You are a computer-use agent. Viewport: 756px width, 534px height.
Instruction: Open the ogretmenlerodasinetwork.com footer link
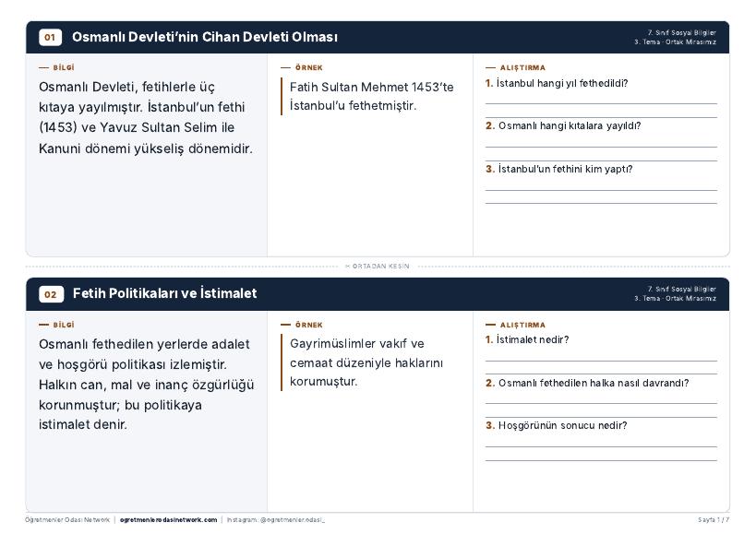click(x=168, y=520)
